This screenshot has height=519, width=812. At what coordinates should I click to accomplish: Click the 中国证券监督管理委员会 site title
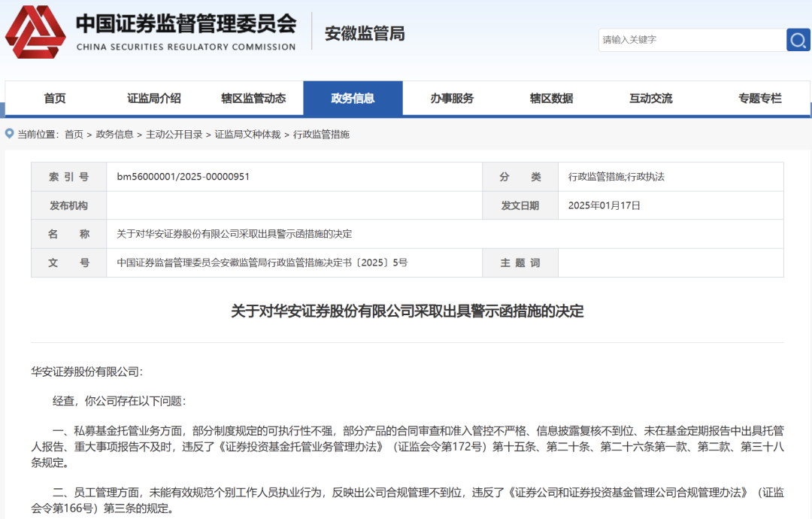186,24
